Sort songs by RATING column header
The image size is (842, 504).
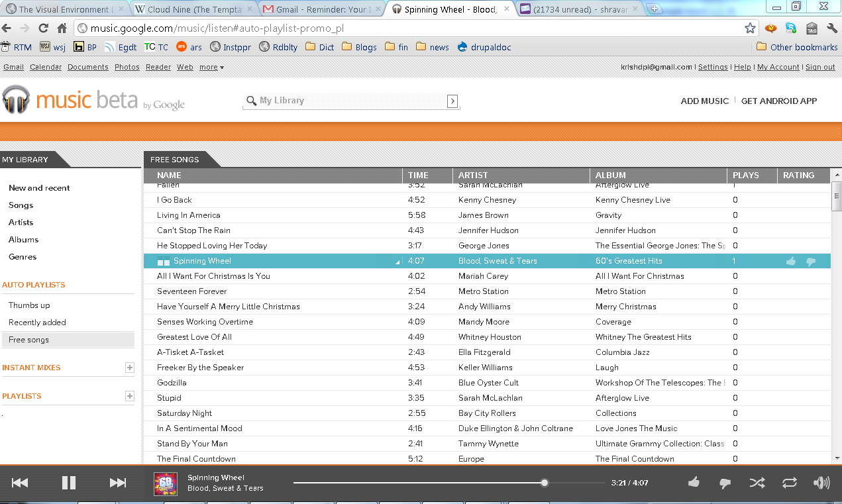tap(804, 176)
